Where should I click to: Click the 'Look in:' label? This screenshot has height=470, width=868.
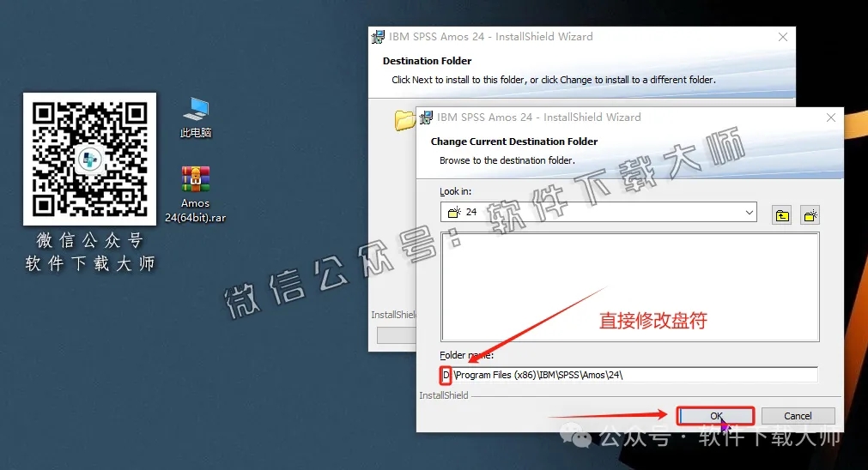click(x=456, y=191)
